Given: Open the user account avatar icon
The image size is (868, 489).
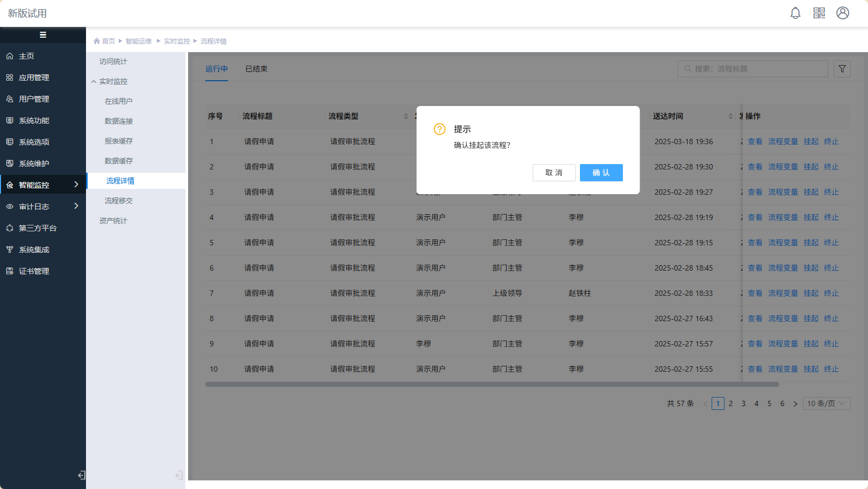Looking at the screenshot, I should 843,13.
